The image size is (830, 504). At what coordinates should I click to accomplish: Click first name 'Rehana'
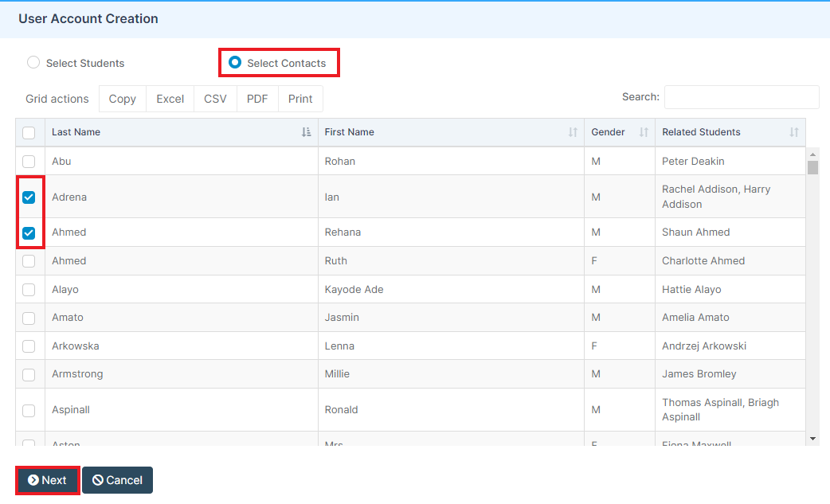tap(343, 232)
